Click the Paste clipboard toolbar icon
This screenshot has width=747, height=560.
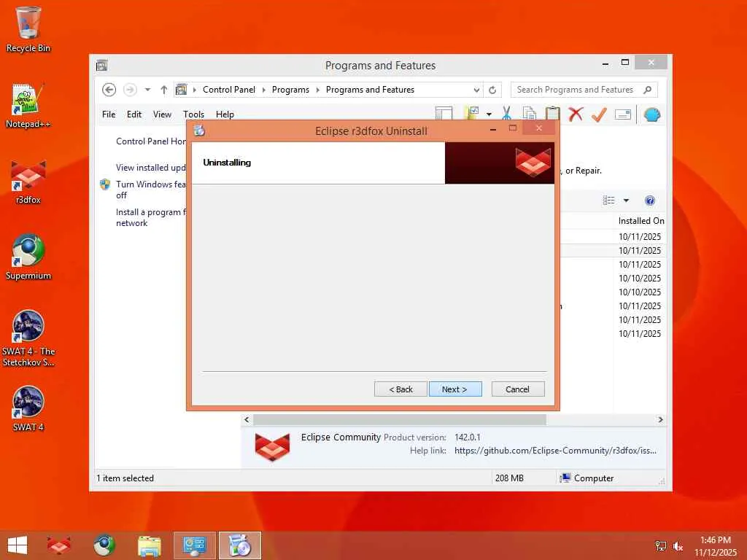tap(553, 114)
